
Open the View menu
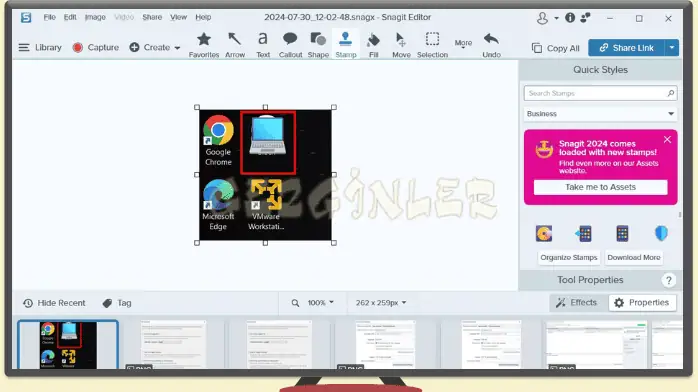click(x=178, y=17)
